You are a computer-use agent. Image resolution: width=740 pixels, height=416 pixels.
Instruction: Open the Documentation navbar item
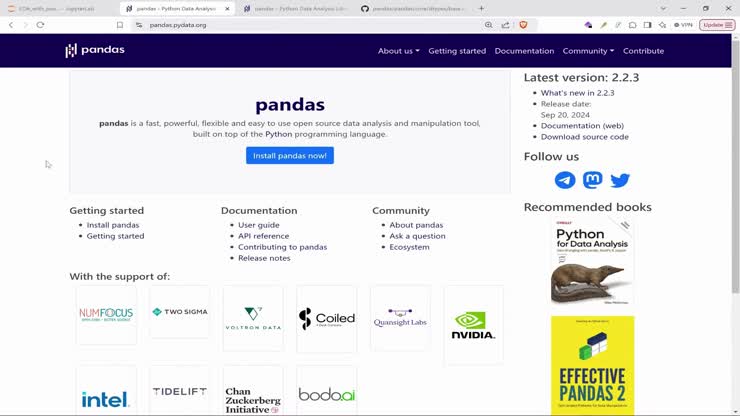pos(524,51)
